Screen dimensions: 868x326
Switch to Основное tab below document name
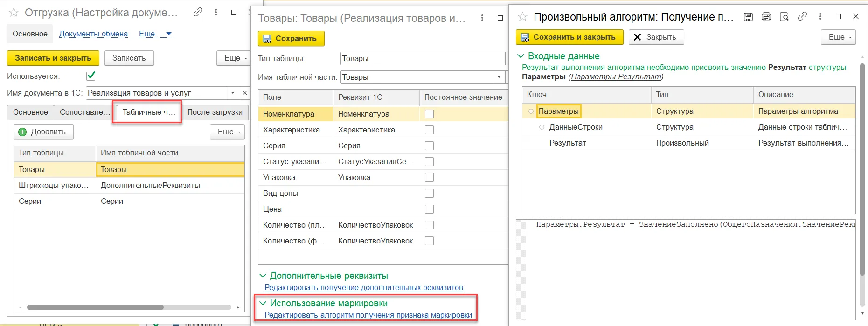pos(30,112)
